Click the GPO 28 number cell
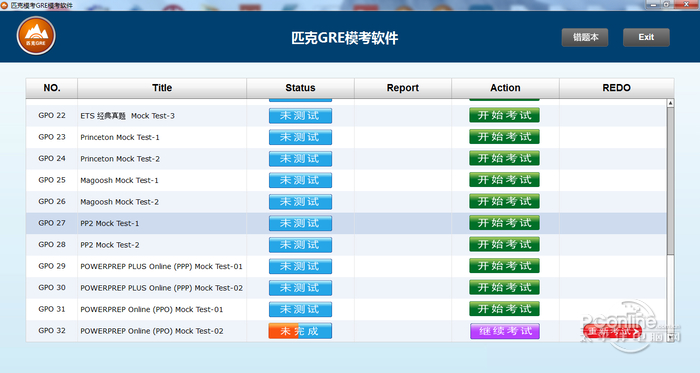Viewport: 700px width, 373px height. click(x=52, y=245)
